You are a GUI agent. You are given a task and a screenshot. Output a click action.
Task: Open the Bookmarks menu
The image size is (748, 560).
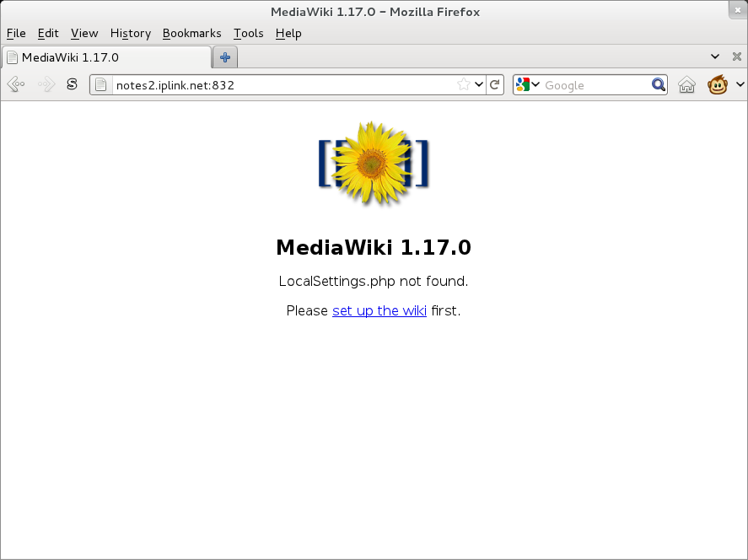[191, 34]
